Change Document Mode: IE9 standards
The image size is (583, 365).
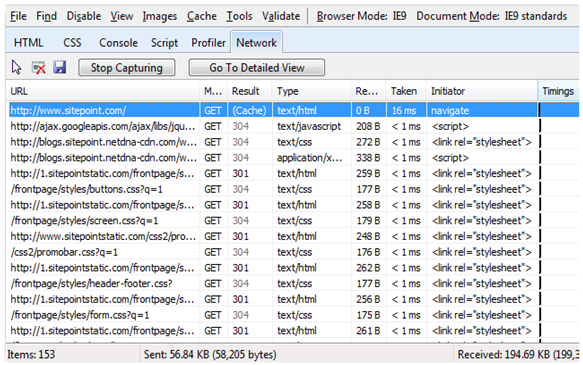492,16
